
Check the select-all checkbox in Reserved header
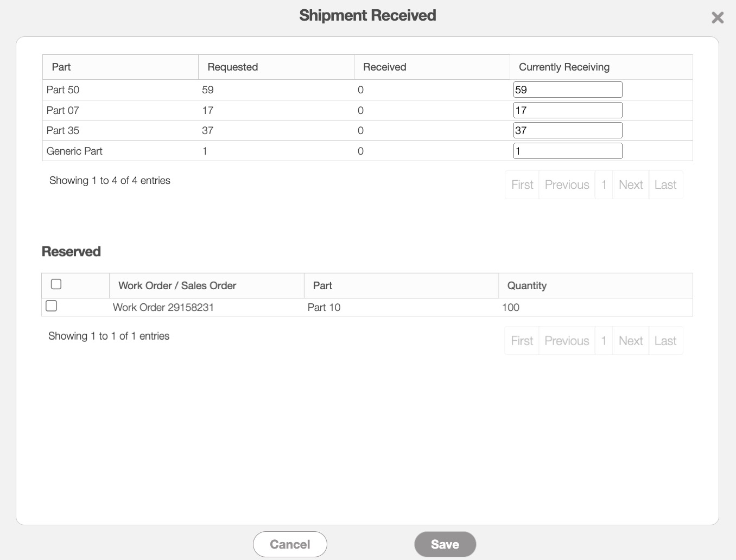click(56, 284)
